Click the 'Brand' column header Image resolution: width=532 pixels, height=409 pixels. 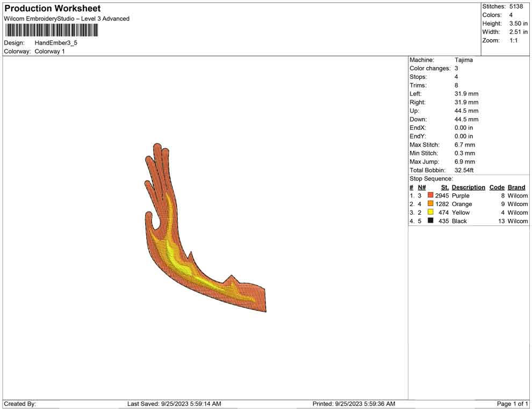[x=516, y=187]
